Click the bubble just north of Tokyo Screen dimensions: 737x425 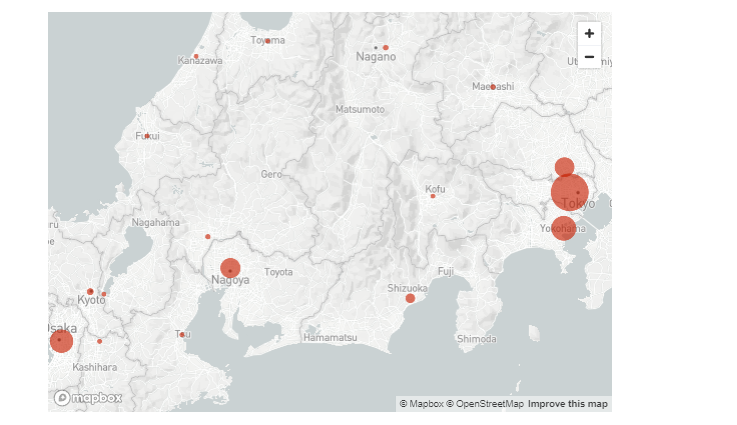click(x=564, y=167)
